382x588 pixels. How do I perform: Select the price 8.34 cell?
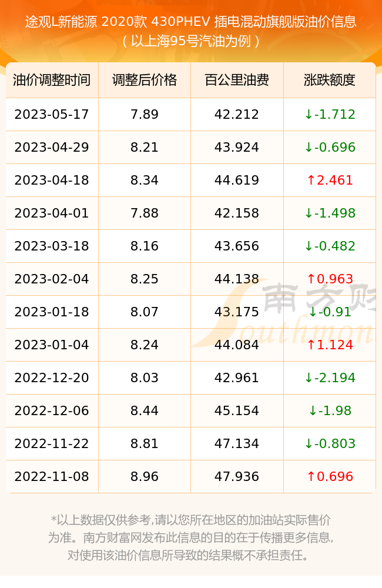click(x=145, y=181)
